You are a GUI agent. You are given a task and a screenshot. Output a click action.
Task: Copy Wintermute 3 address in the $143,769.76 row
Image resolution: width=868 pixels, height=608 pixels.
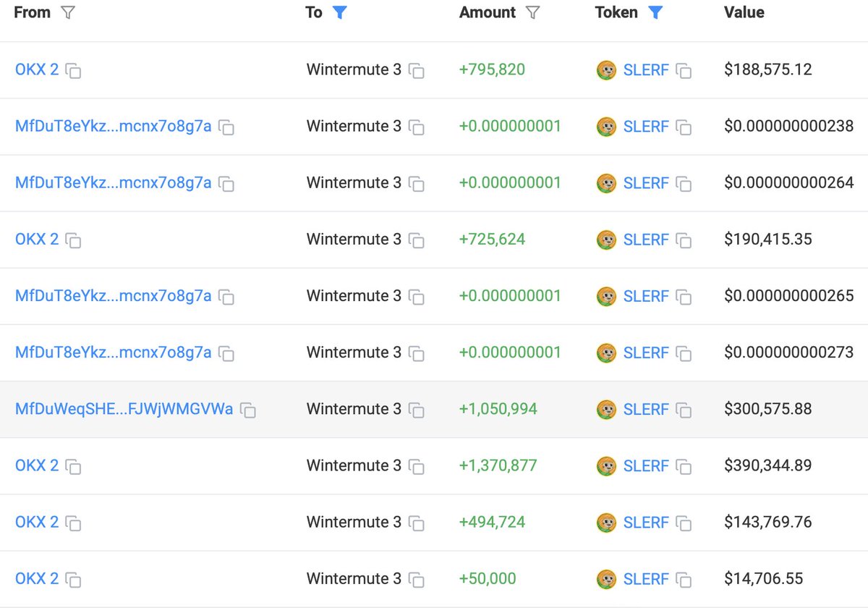[416, 523]
